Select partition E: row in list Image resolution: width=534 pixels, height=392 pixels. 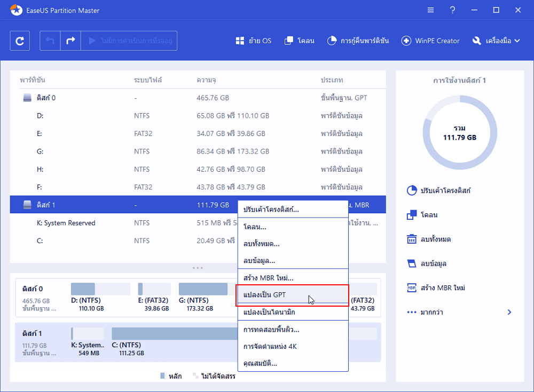point(198,133)
